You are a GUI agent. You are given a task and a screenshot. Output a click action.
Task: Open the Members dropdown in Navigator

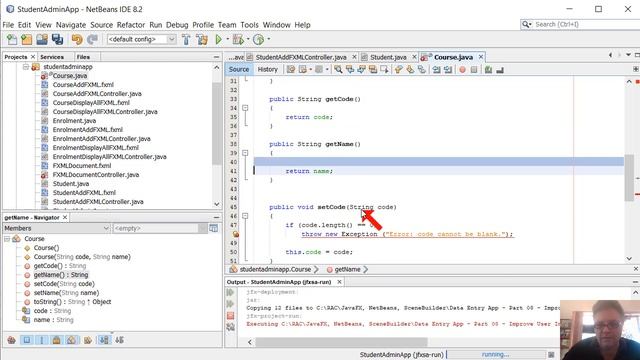point(106,228)
